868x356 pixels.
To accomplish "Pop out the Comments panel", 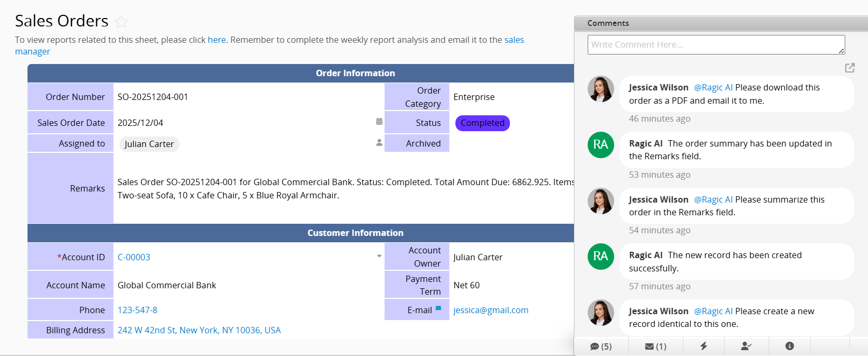I will tap(849, 68).
